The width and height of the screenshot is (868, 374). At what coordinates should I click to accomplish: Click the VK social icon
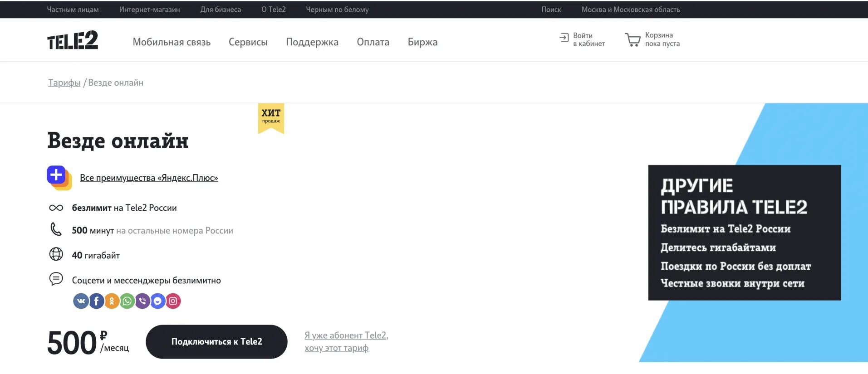(x=81, y=301)
